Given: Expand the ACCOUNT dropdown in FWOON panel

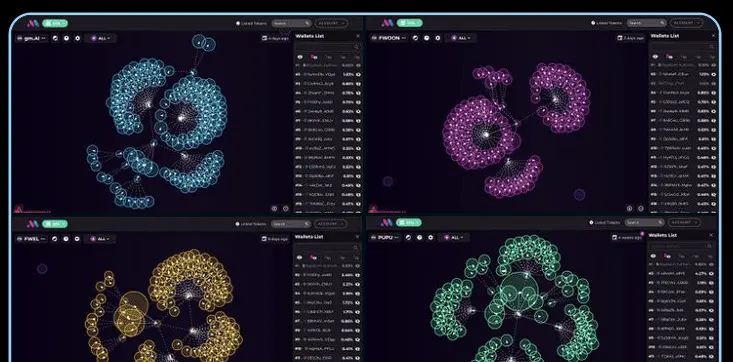Looking at the screenshot, I should (x=686, y=22).
